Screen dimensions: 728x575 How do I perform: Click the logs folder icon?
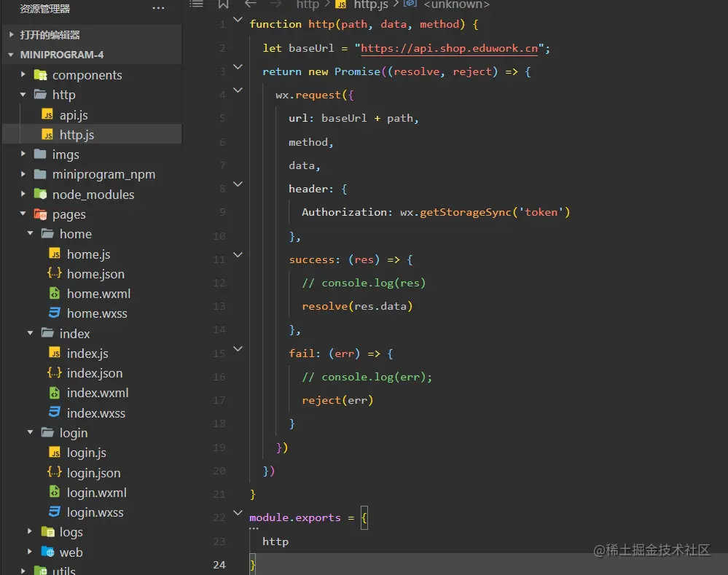pyautogui.click(x=48, y=532)
